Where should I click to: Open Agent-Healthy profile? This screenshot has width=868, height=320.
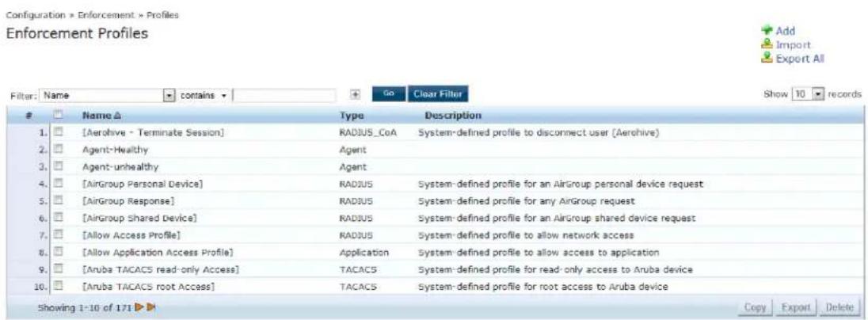115,150
